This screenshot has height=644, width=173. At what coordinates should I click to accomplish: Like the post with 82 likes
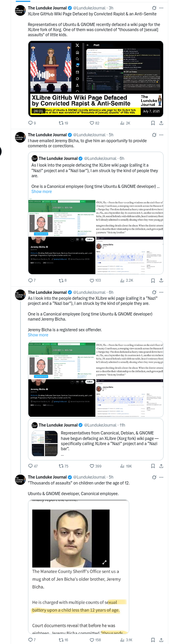(x=95, y=123)
